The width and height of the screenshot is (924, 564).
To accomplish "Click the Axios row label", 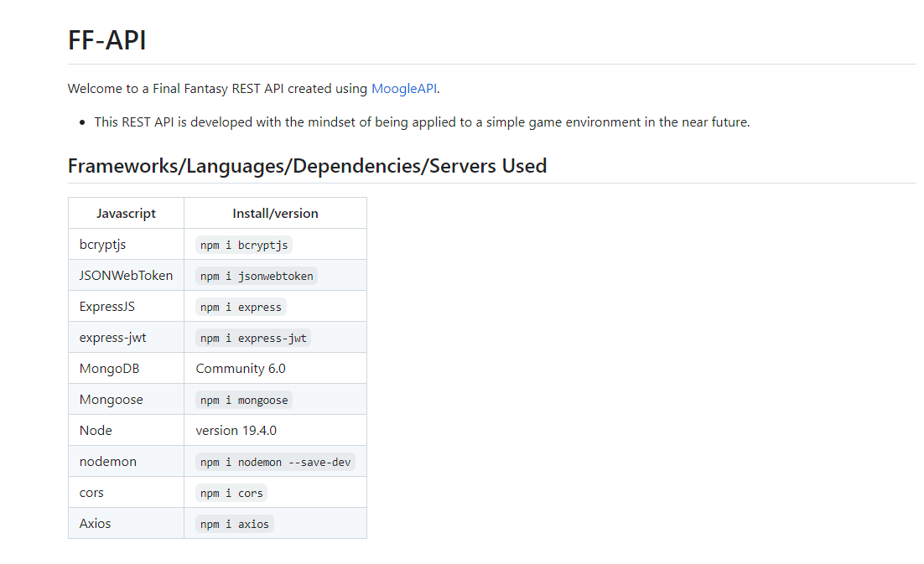I will [95, 523].
